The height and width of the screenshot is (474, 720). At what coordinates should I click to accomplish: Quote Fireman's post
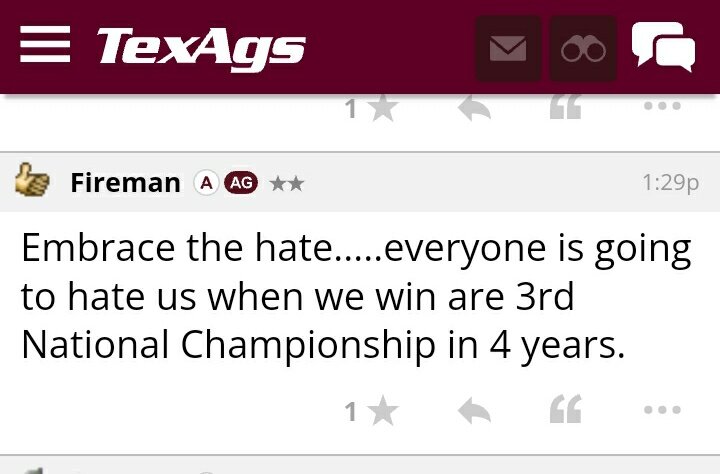(x=566, y=410)
